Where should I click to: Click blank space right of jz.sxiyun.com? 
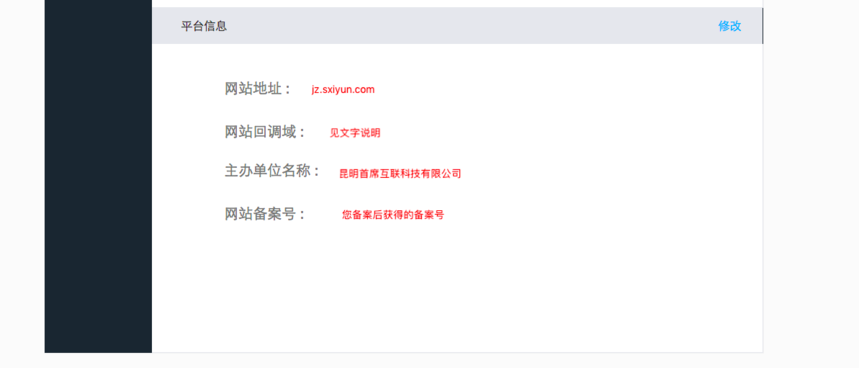tap(564, 89)
